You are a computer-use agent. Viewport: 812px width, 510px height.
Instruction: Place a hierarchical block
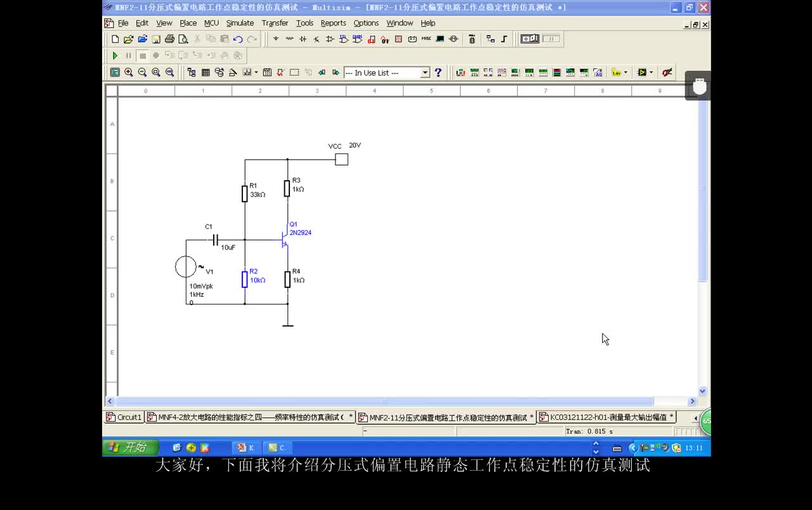(490, 39)
